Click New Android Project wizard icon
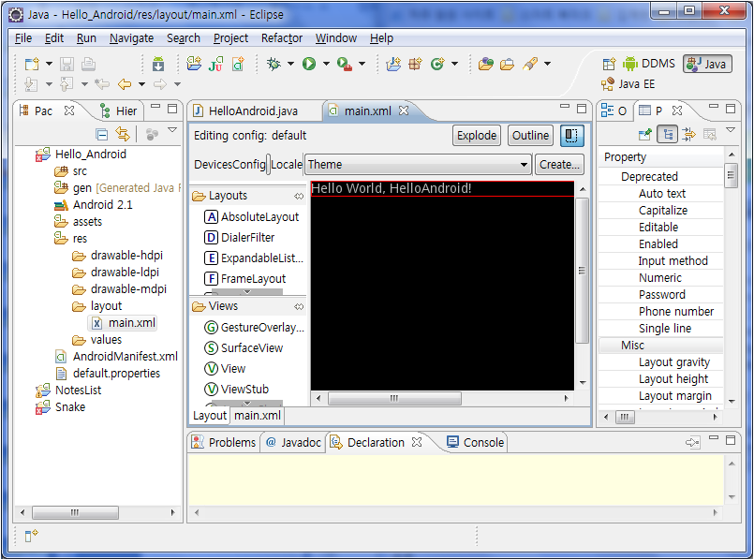754x560 pixels. coord(194,64)
